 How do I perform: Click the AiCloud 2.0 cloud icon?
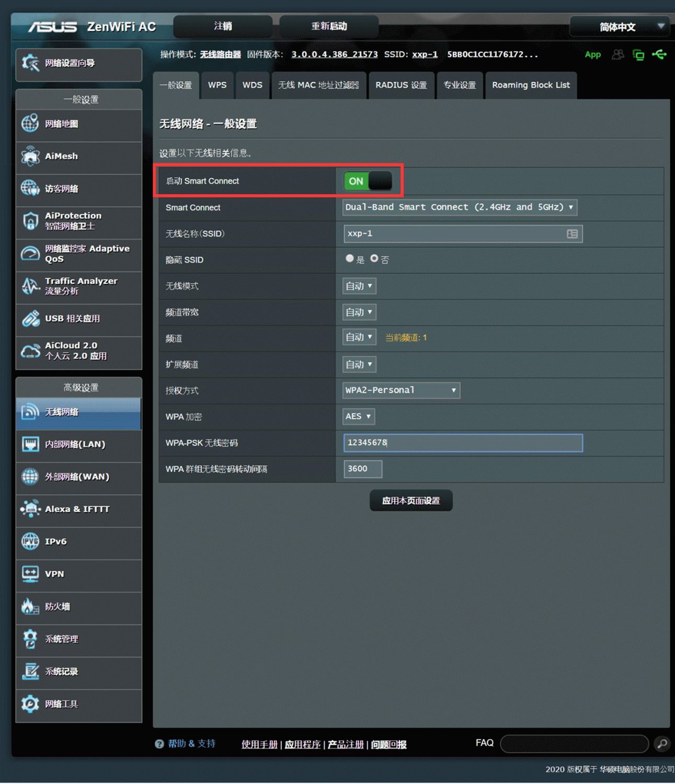30,351
